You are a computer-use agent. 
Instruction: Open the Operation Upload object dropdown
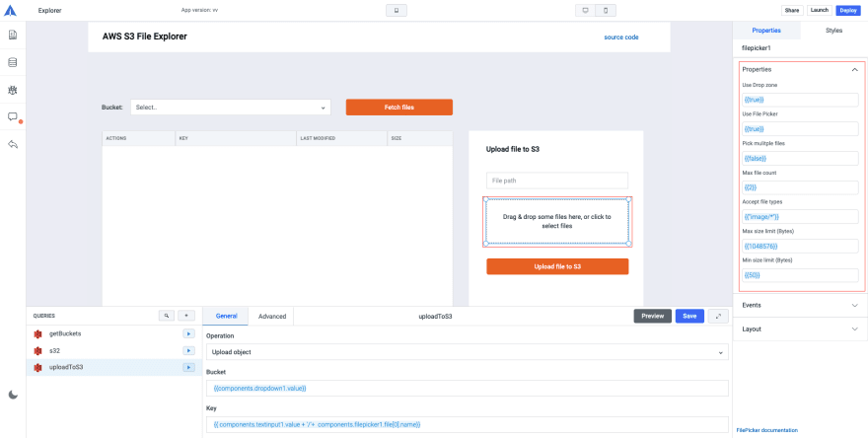pyautogui.click(x=468, y=352)
